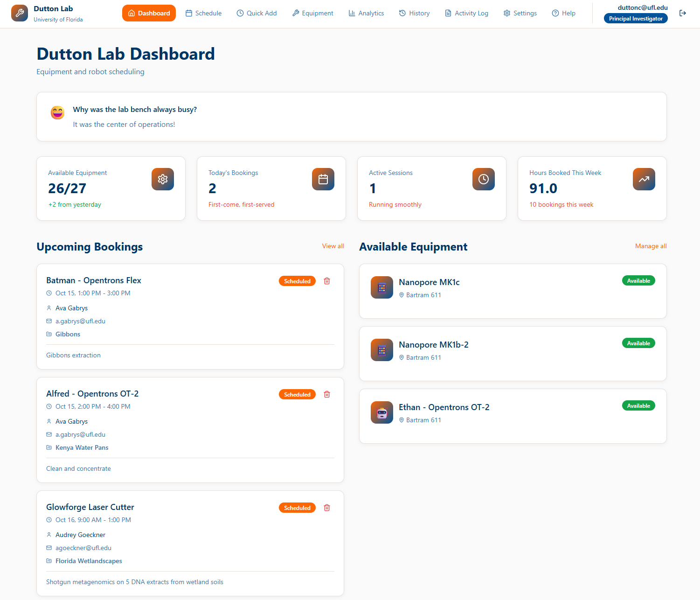This screenshot has height=600, width=700.
Task: Open the Schedule tab
Action: click(203, 13)
